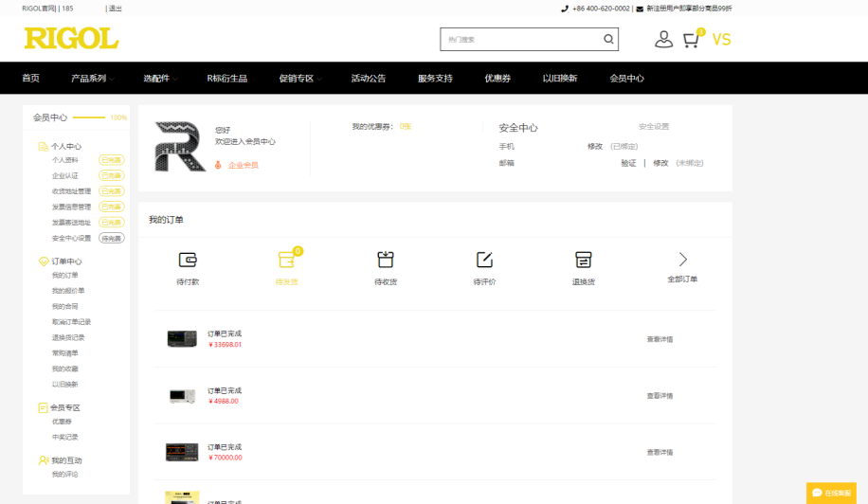This screenshot has width=868, height=504.
Task: Click 退出 to log out
Action: pyautogui.click(x=115, y=9)
